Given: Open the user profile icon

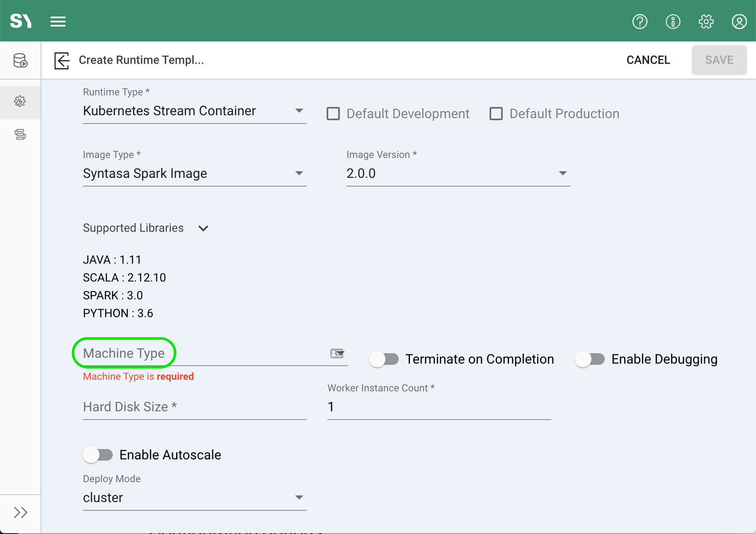Looking at the screenshot, I should [x=739, y=21].
